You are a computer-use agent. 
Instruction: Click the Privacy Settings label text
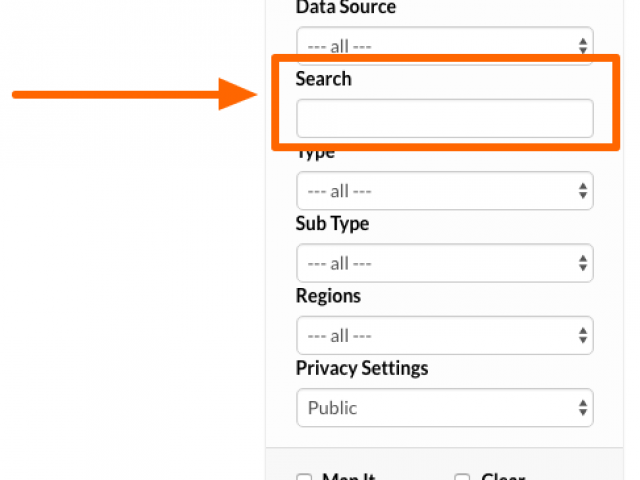coord(362,368)
